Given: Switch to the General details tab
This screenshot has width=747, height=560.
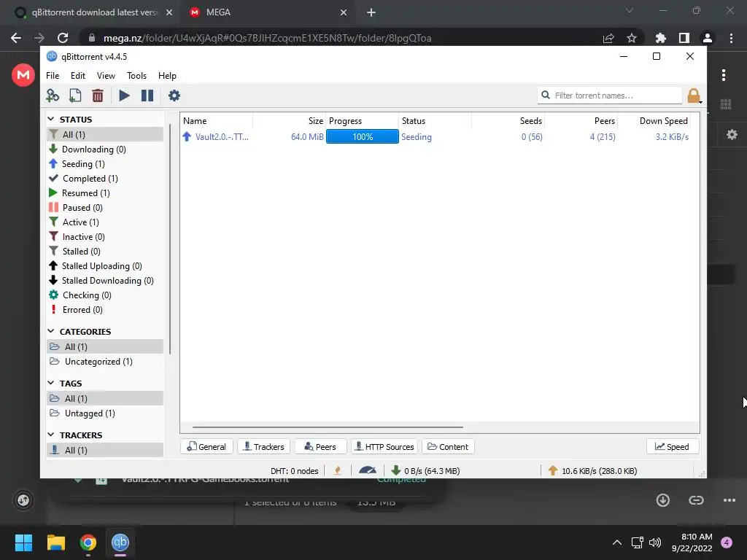Looking at the screenshot, I should 206,447.
